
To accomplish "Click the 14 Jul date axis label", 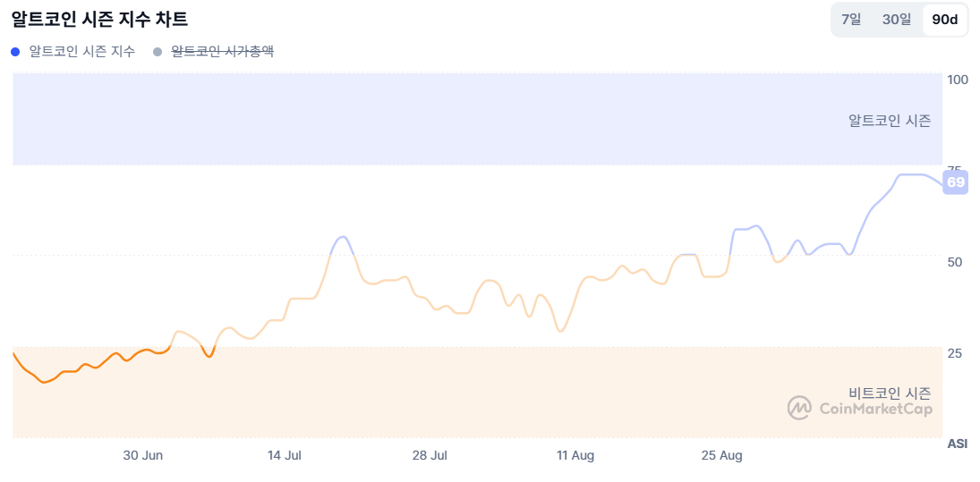I will 285,455.
